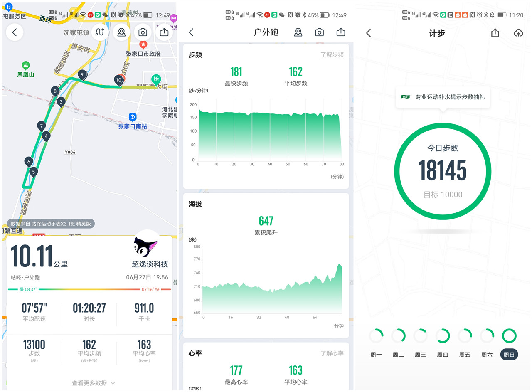Screen dimensions: 532x392
Task: Switch to the 周一 step tab
Action: (376, 343)
